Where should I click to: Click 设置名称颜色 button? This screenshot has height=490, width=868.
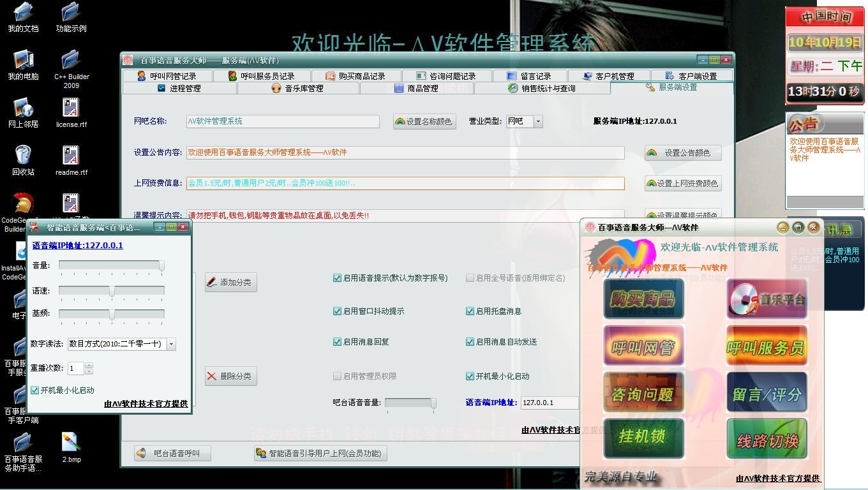[x=424, y=121]
